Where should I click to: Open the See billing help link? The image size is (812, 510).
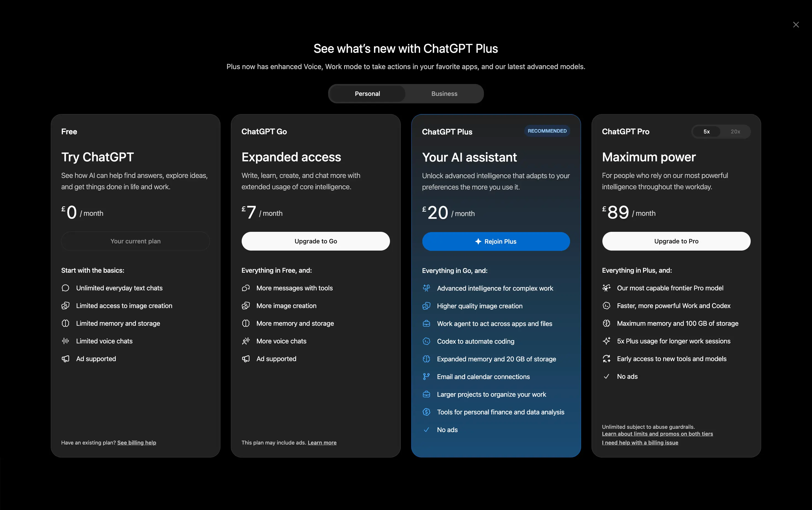tap(136, 443)
